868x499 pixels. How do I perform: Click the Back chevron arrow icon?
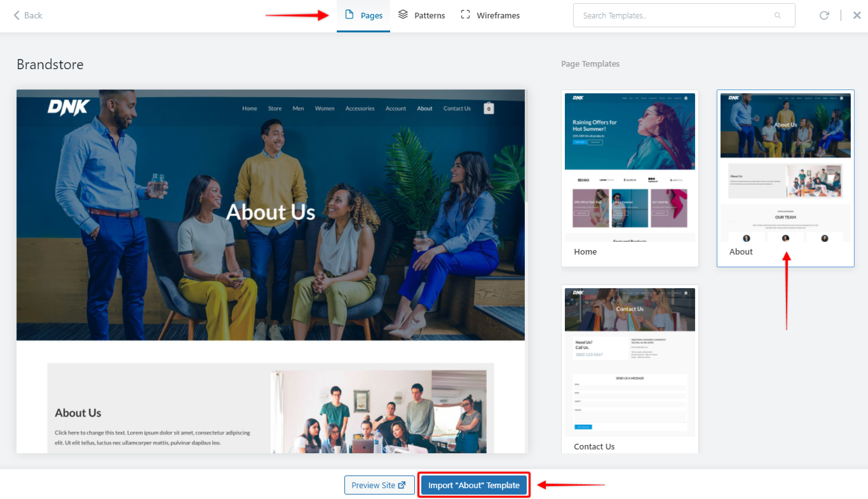tap(17, 15)
